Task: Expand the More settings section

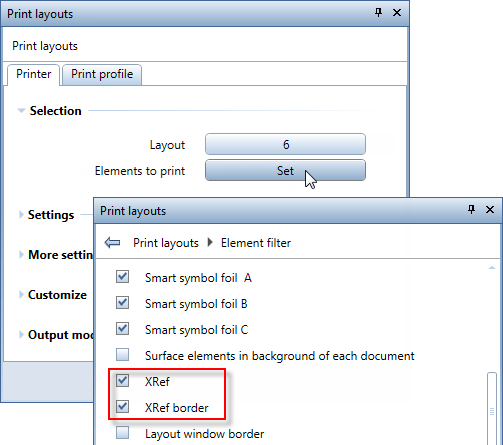Action: [21, 255]
